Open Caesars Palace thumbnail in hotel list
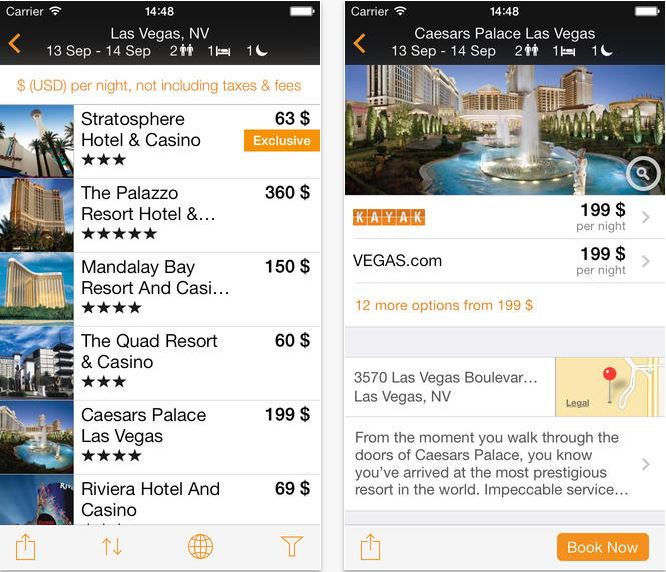Image resolution: width=666 pixels, height=572 pixels. click(x=37, y=437)
